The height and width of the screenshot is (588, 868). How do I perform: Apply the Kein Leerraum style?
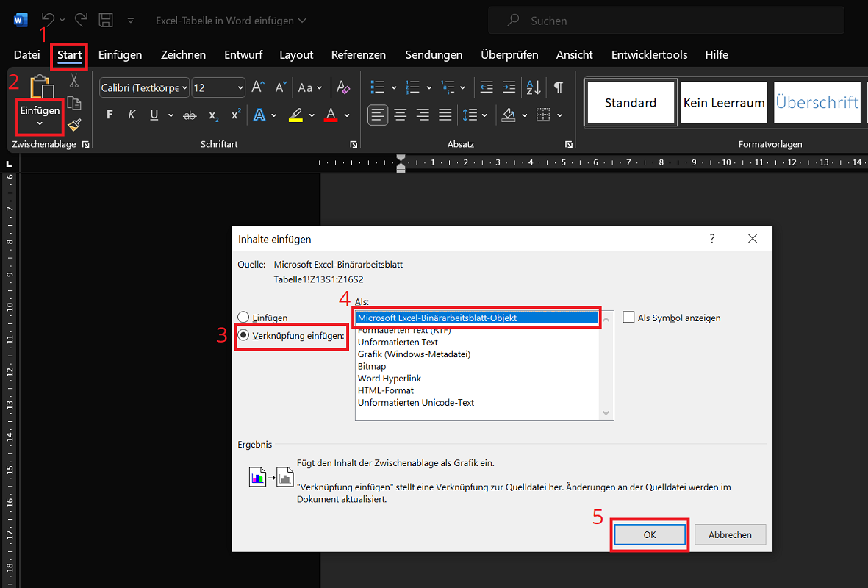tap(724, 102)
